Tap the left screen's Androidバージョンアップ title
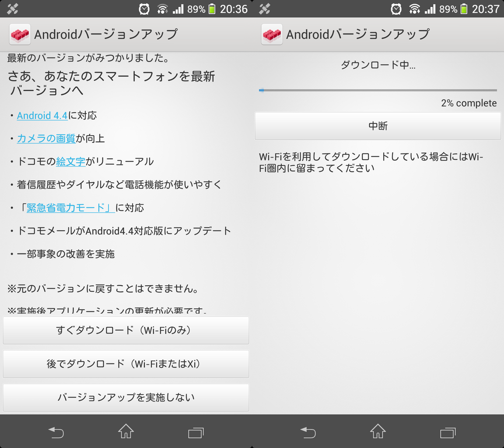504x448 pixels. 106,35
